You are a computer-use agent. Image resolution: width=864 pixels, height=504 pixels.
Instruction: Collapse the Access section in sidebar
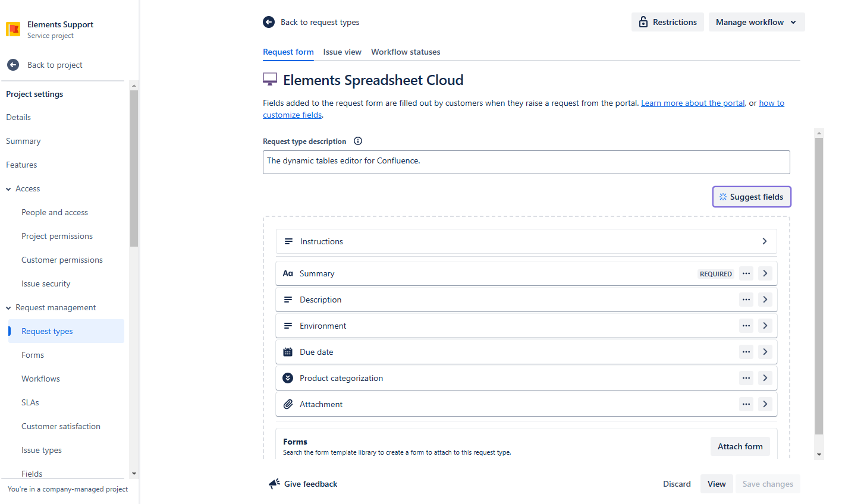coord(8,189)
